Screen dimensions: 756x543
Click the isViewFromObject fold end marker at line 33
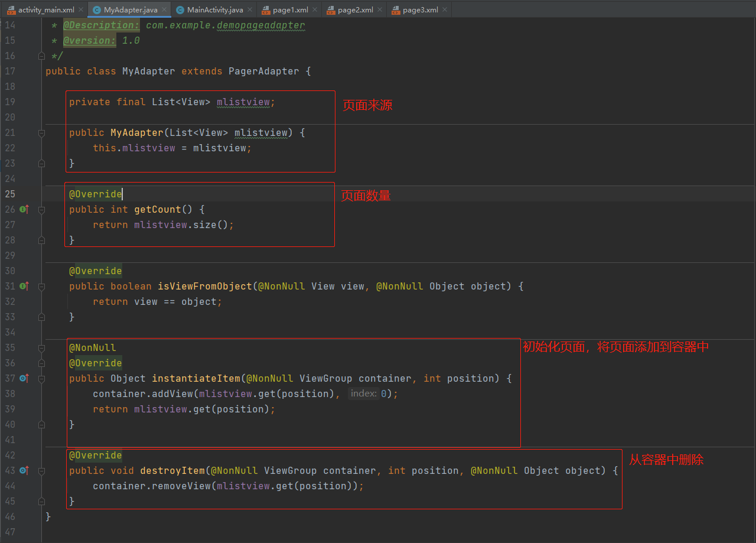(x=41, y=317)
